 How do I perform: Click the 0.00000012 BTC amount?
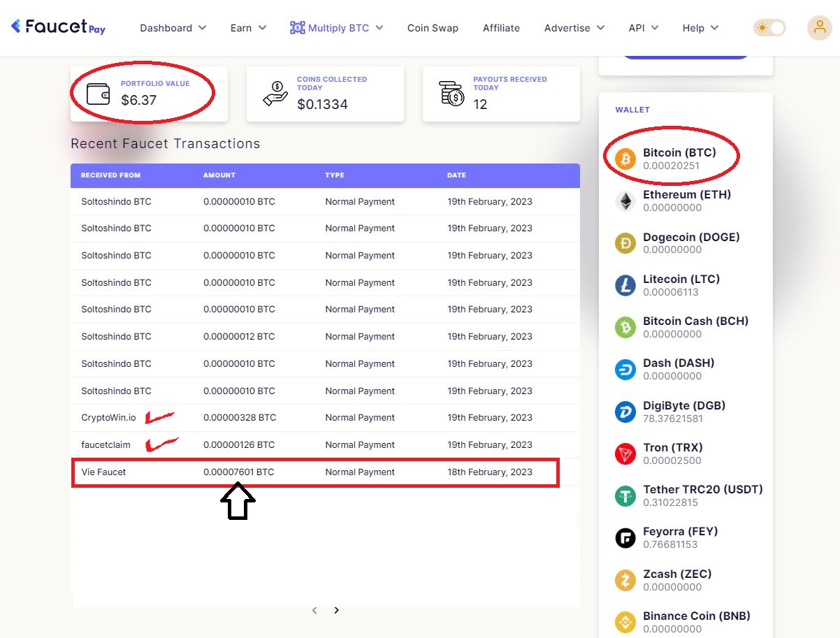[239, 337]
